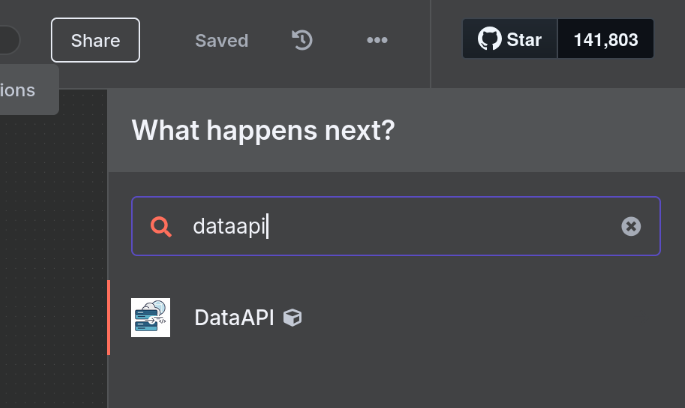Click the DataAPI node thumbnail icon
The image size is (685, 408).
(x=151, y=318)
